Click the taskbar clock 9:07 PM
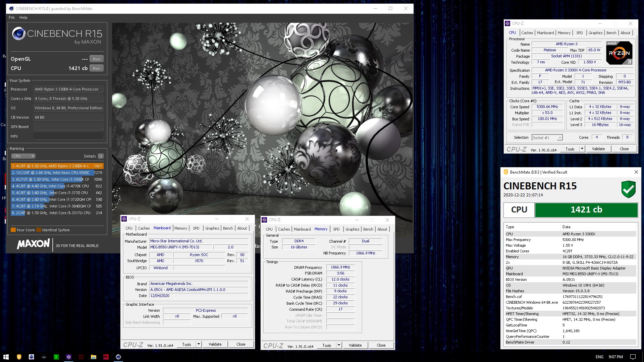644x362 pixels. [x=615, y=357]
